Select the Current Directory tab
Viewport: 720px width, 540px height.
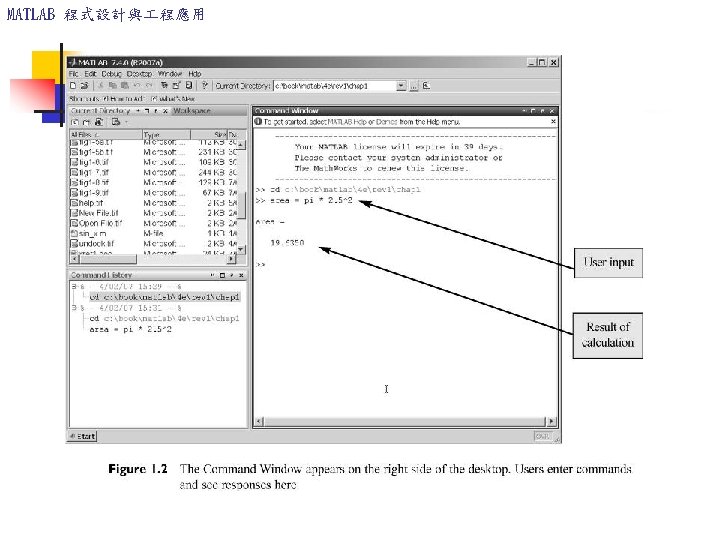[x=101, y=111]
